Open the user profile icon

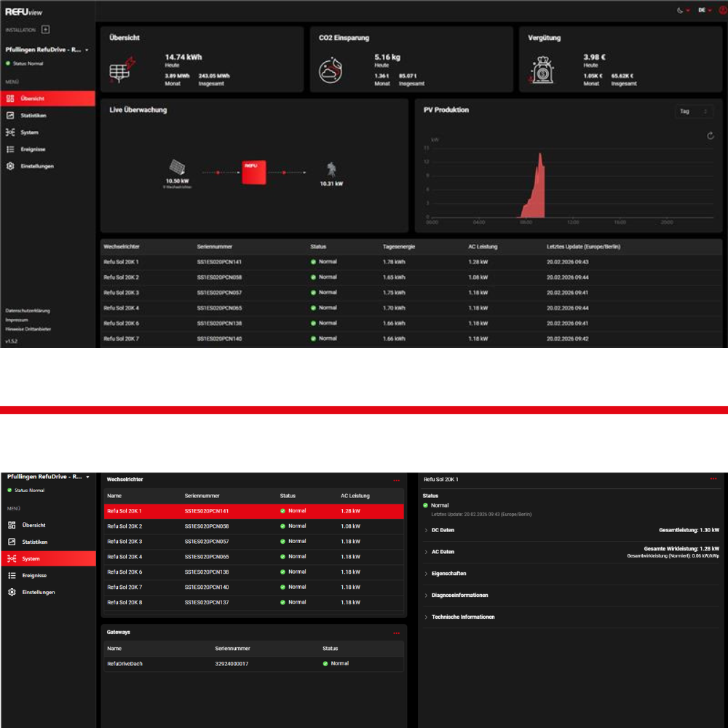tap(723, 10)
